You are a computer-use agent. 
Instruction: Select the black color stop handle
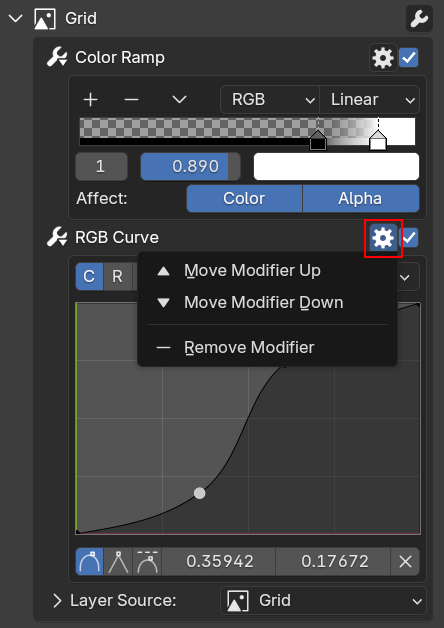[318, 140]
